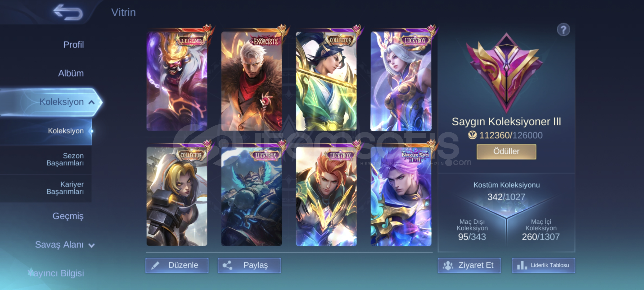Click the Ödüller rewards button
644x290 pixels.
(x=506, y=151)
